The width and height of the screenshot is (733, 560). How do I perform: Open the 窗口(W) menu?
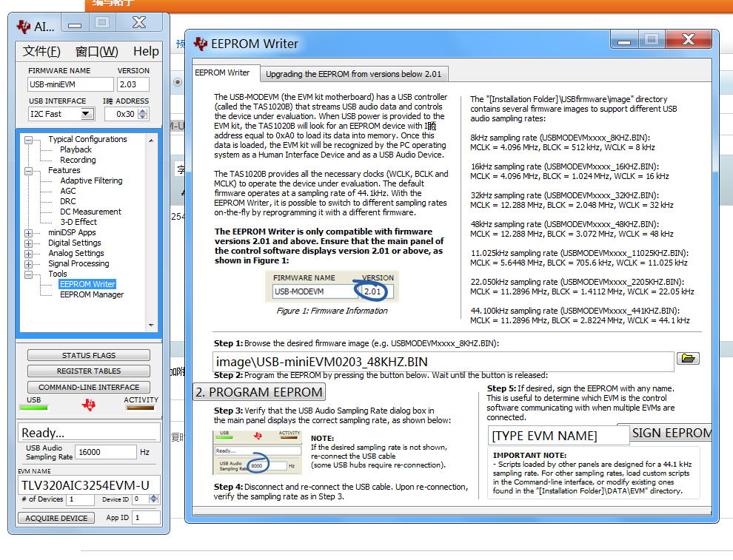click(97, 51)
